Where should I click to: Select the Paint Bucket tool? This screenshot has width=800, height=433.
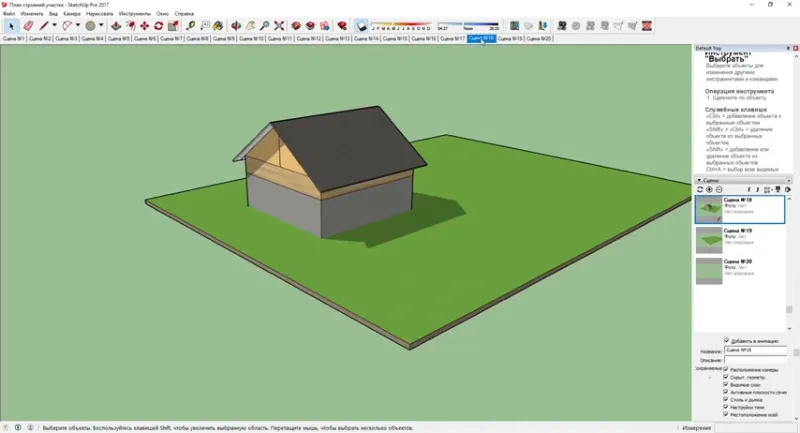[x=218, y=26]
